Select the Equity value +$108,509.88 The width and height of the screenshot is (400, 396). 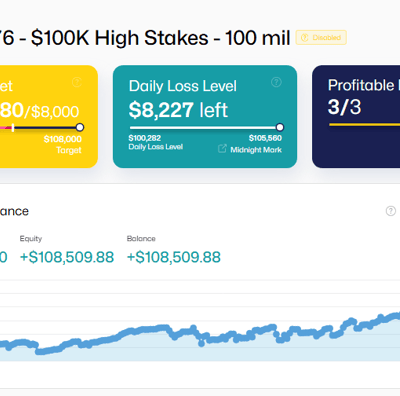coord(67,257)
